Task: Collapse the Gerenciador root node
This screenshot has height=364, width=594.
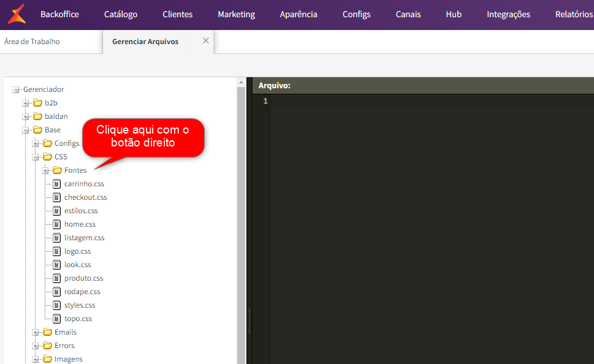Action: (15, 89)
